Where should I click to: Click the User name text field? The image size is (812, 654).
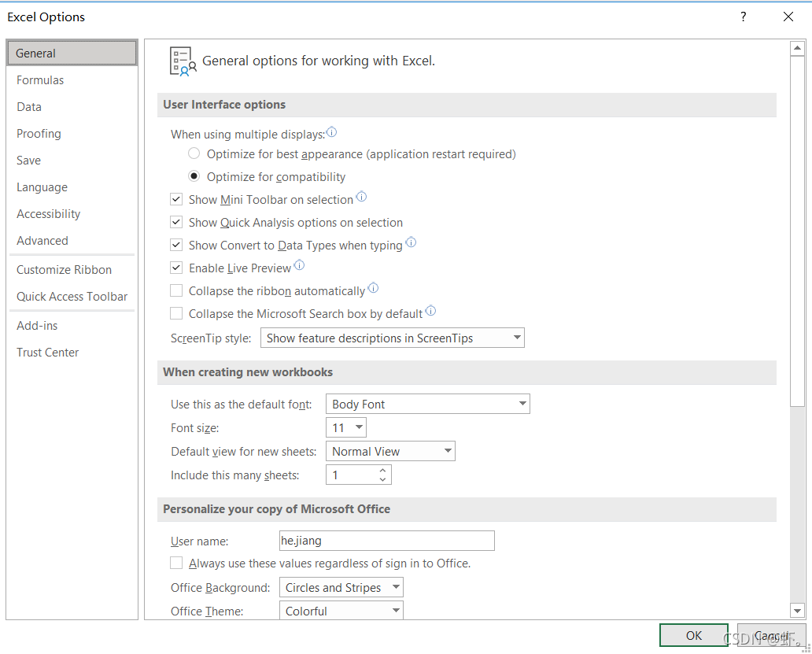[386, 541]
